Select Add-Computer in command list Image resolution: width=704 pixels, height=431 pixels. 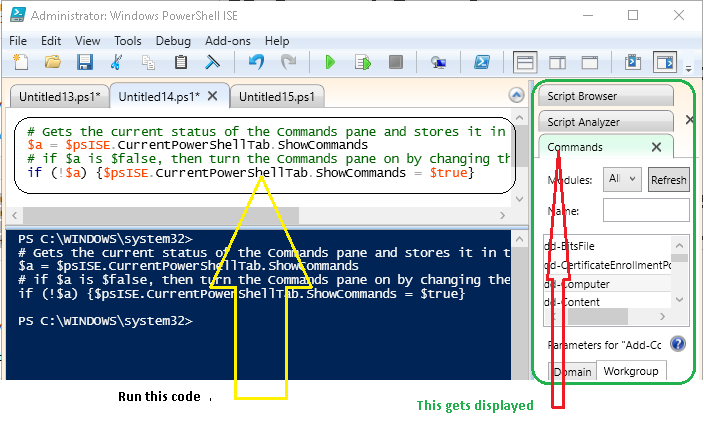pos(607,284)
